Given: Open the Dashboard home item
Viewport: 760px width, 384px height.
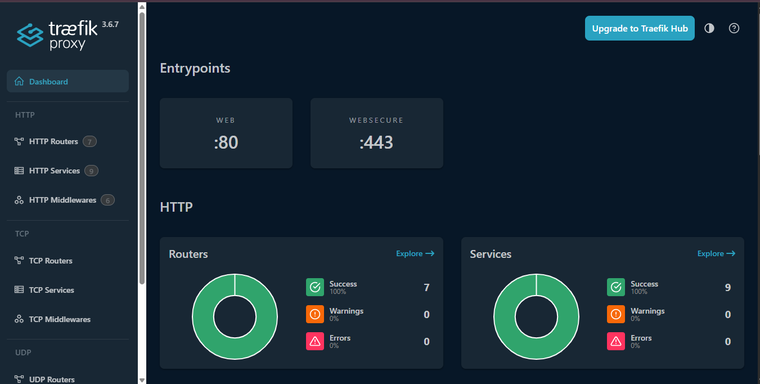Looking at the screenshot, I should pyautogui.click(x=68, y=81).
